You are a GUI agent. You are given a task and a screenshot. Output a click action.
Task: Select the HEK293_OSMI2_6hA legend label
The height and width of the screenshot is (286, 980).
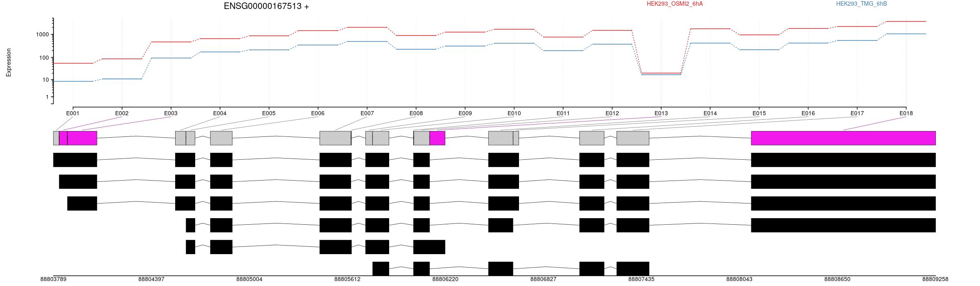coord(675,4)
